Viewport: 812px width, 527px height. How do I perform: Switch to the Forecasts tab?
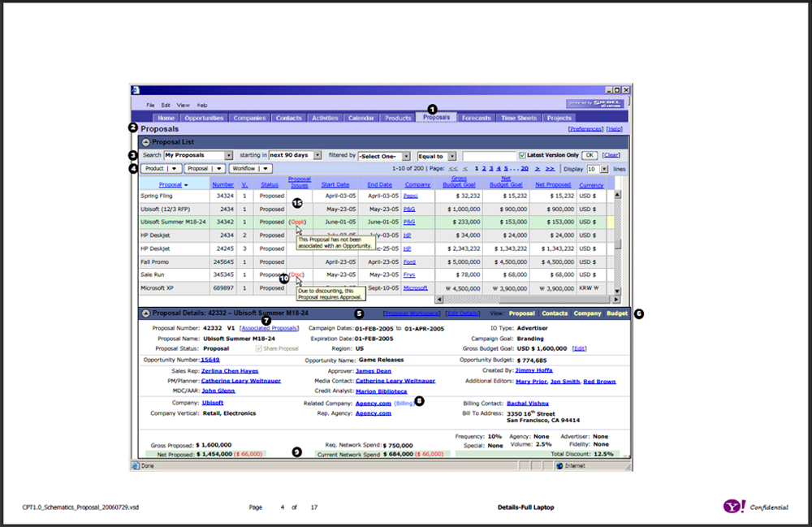pyautogui.click(x=476, y=117)
